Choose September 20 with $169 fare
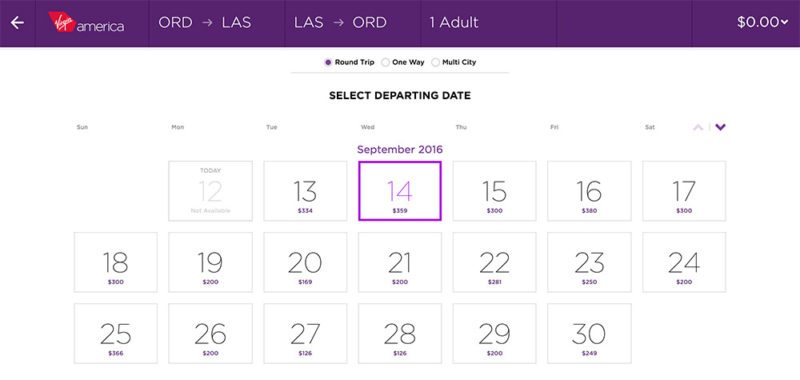 tap(305, 262)
